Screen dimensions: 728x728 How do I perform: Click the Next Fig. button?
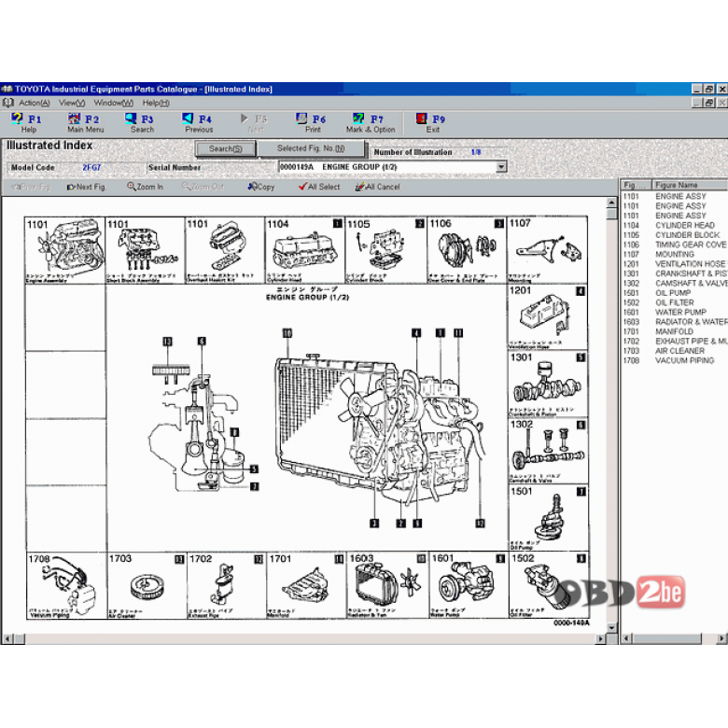coord(87,187)
